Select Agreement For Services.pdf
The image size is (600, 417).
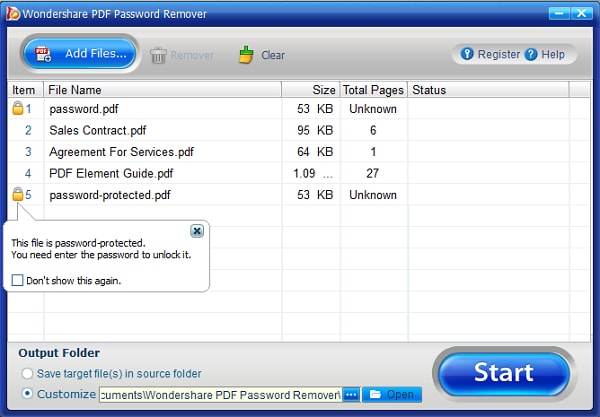[x=298, y=151]
